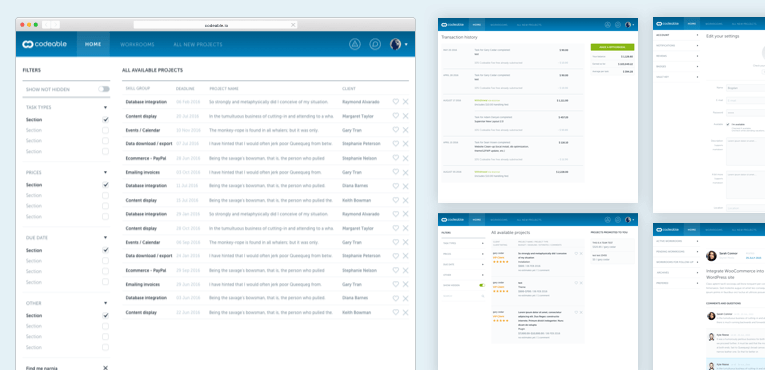
Task: Open the project named 'The monkey-rope is found' due 10 Nov 2016
Action: (264, 130)
